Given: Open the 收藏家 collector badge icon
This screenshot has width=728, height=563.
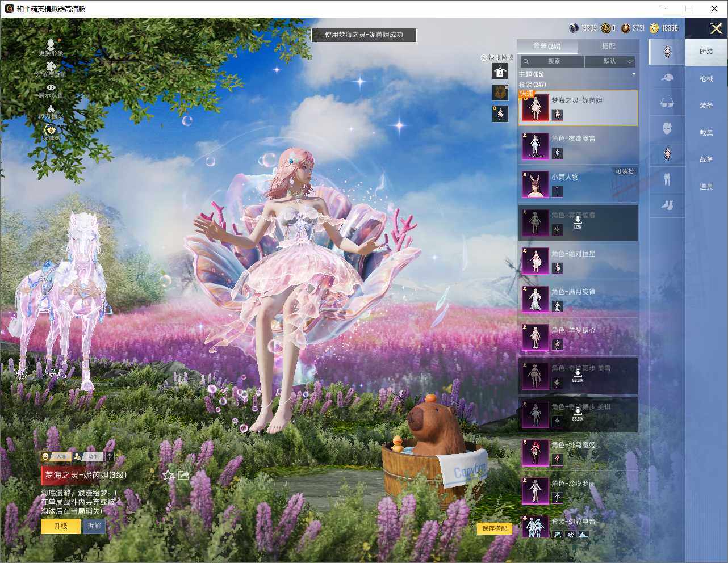Looking at the screenshot, I should tap(51, 132).
